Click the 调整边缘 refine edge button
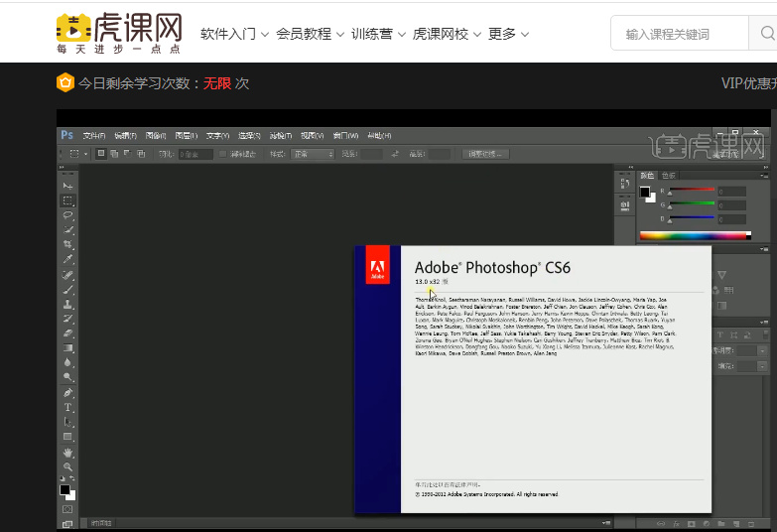 tap(485, 154)
